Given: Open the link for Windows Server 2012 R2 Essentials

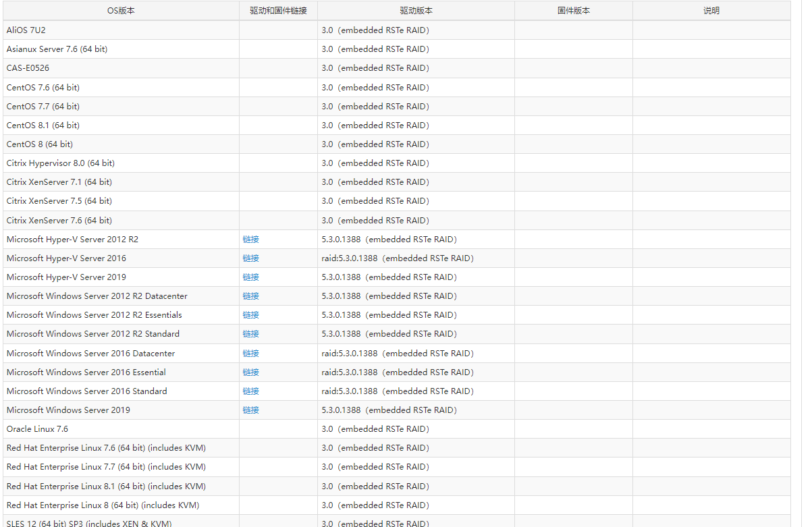Looking at the screenshot, I should (x=250, y=315).
